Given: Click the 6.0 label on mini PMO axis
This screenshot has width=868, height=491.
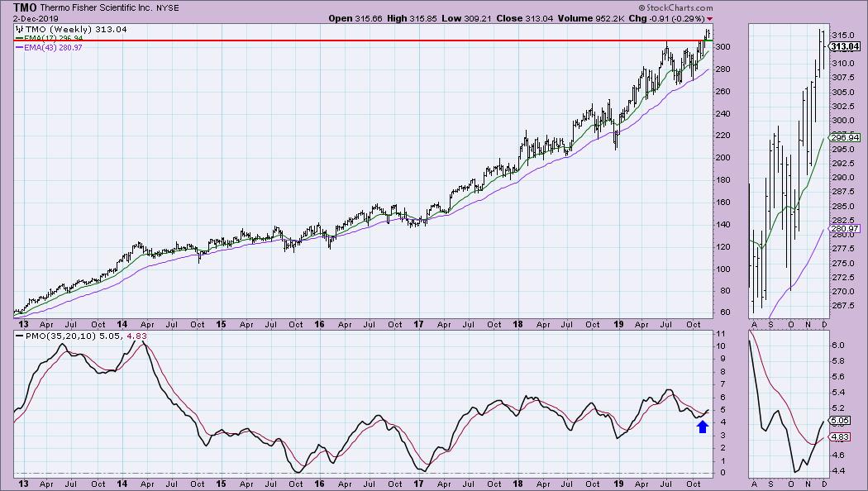Looking at the screenshot, I should point(837,346).
